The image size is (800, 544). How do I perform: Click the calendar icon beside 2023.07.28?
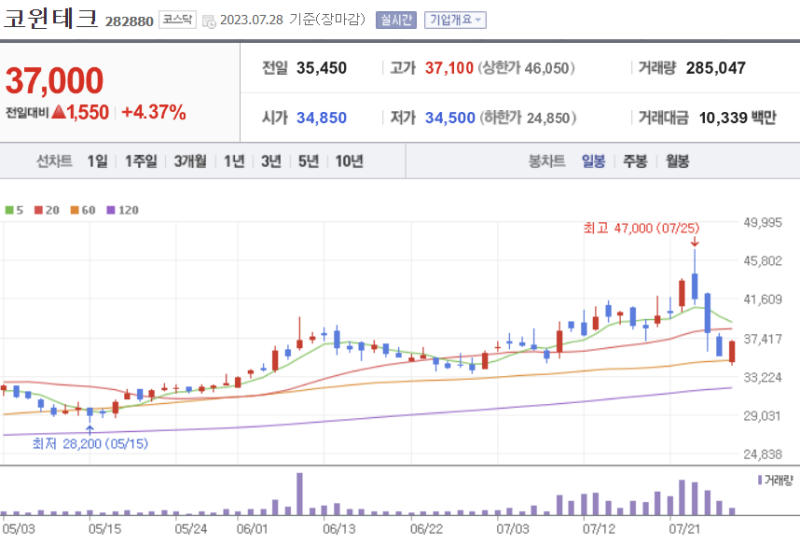(x=209, y=21)
